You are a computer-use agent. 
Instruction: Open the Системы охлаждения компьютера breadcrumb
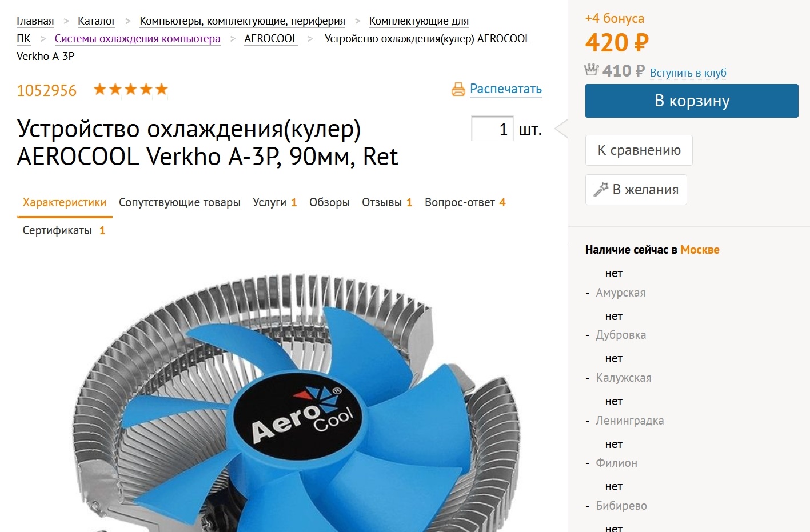point(137,39)
